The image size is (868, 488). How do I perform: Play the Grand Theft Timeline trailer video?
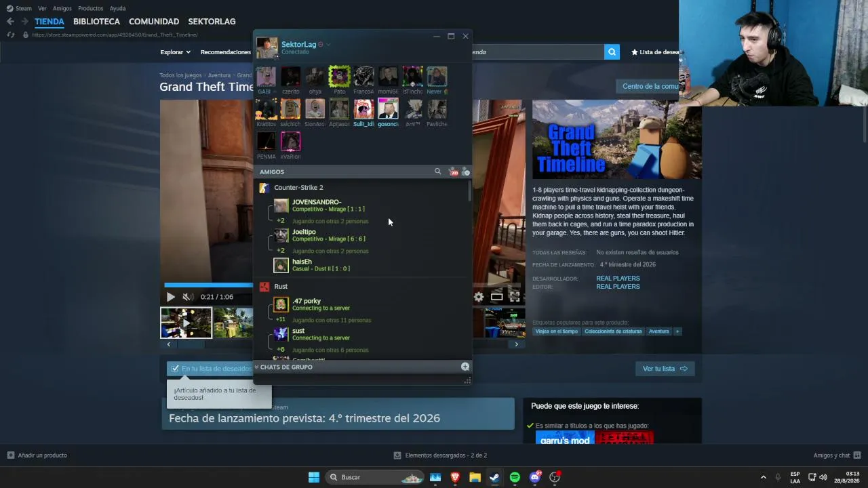(x=170, y=297)
